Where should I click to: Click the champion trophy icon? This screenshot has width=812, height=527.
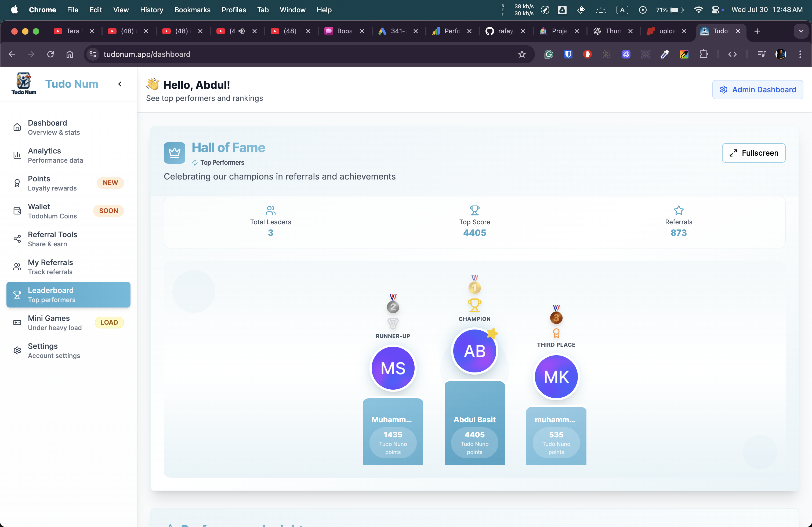pos(474,305)
